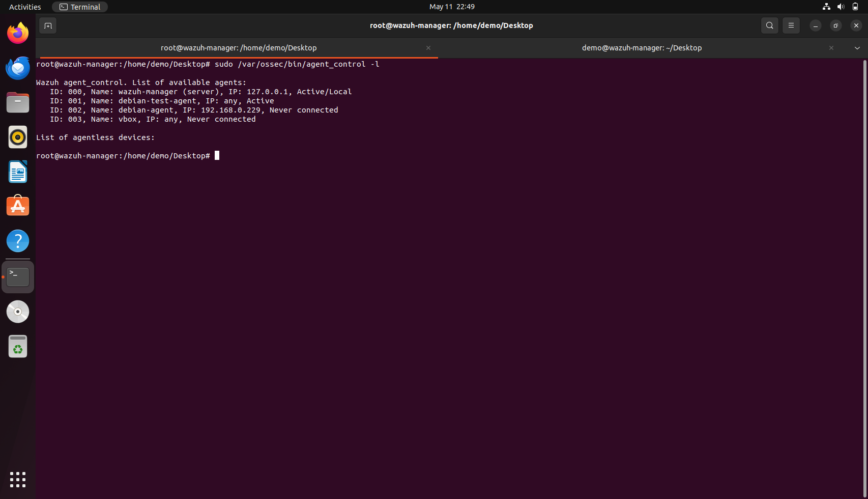Close the demo@wazuh-manager tab
Image resolution: width=868 pixels, height=499 pixels.
pos(831,48)
